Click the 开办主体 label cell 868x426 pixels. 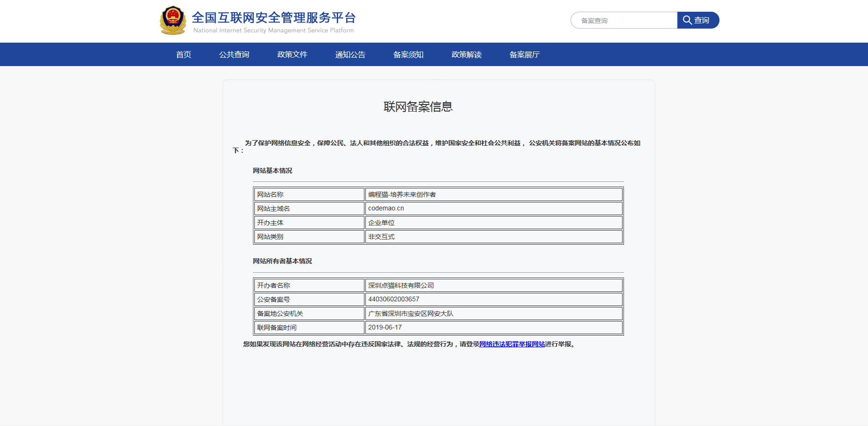[309, 223]
